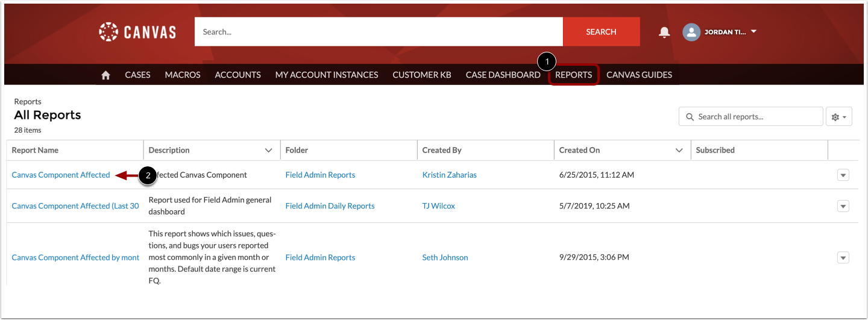The height and width of the screenshot is (320, 868).
Task: Open Canvas Component Affected by month report
Action: [x=75, y=258]
